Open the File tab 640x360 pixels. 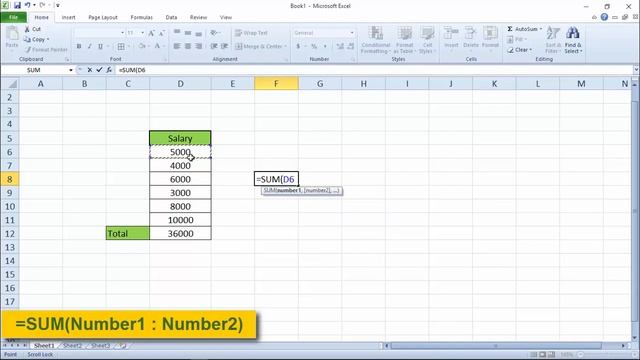point(13,17)
